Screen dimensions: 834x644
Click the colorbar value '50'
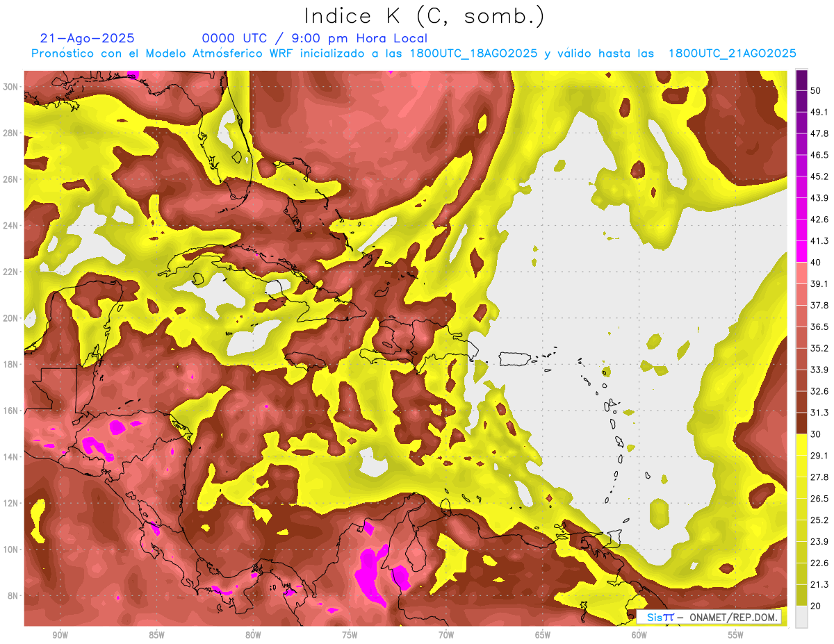pos(817,91)
